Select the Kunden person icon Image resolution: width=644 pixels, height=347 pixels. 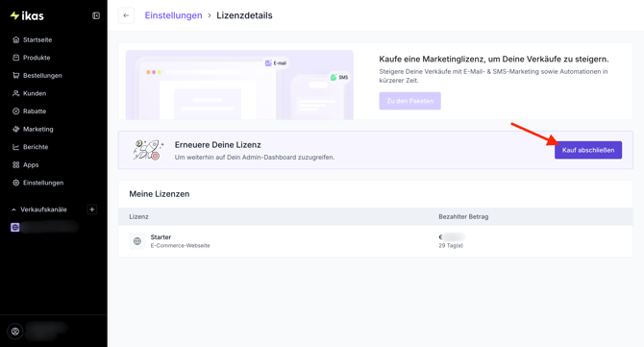16,93
